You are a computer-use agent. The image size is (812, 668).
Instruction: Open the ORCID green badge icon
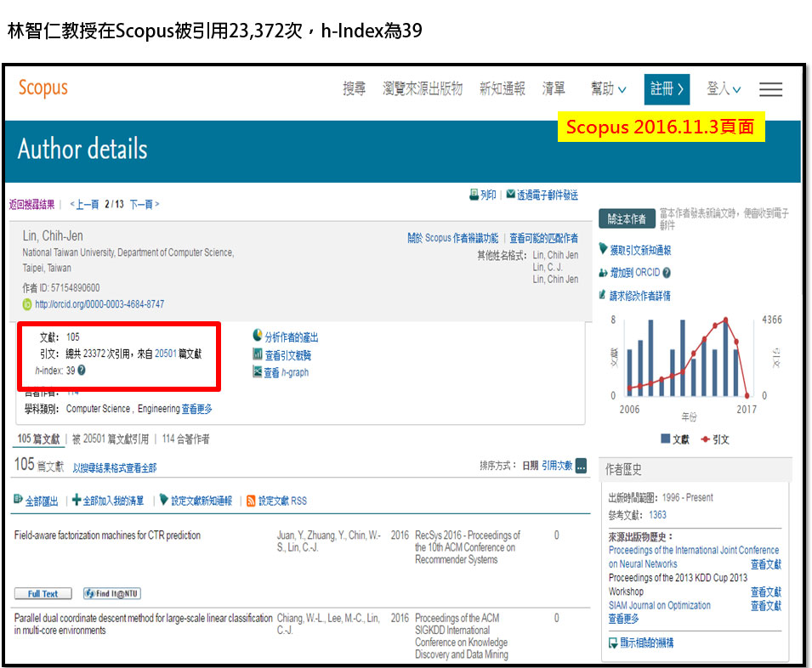coord(27,305)
